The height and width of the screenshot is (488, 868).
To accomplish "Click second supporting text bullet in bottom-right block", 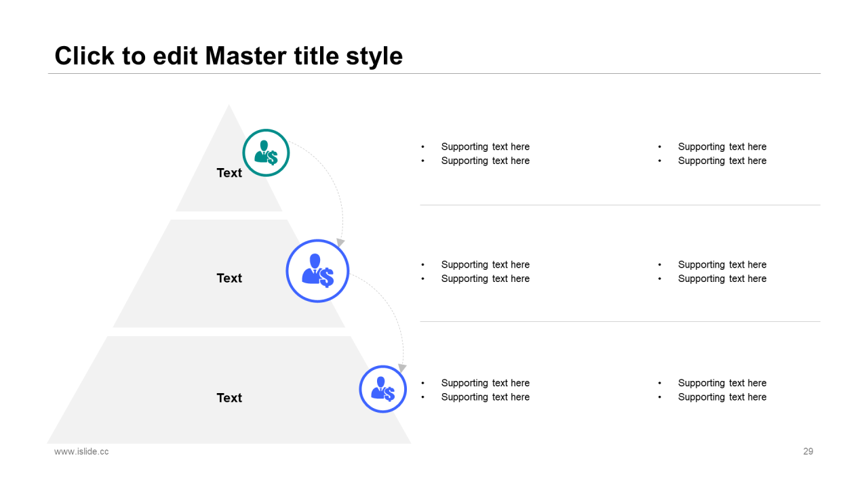I will (722, 397).
